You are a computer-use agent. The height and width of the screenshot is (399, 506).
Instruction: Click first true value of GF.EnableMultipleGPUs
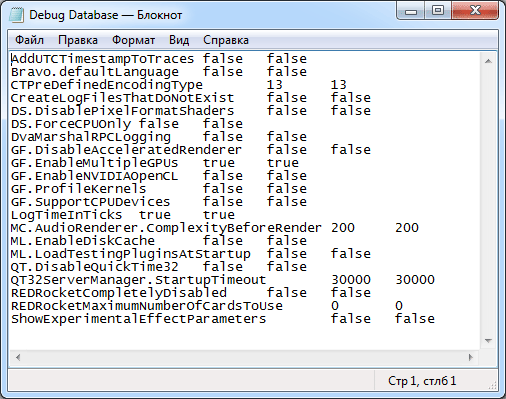[219, 163]
